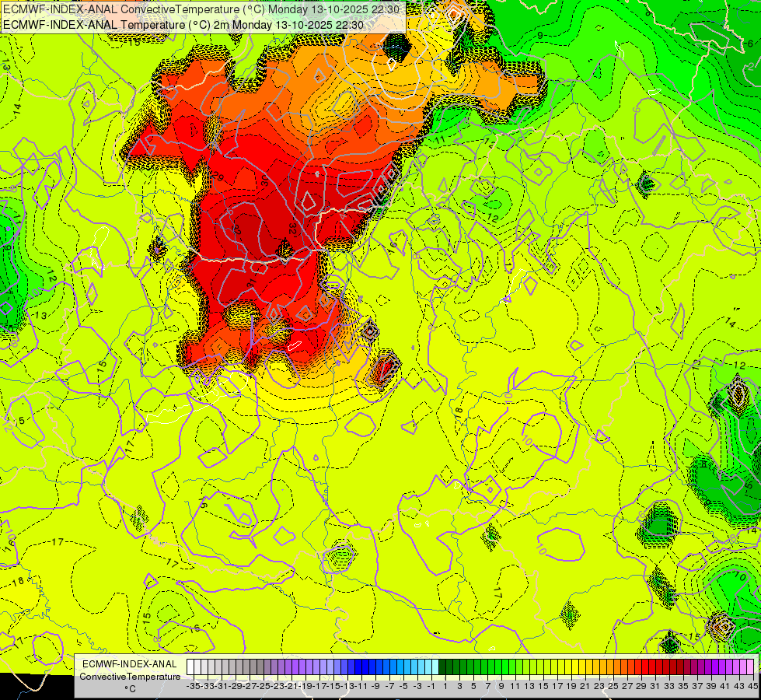Click the ConvectiveTemperature title line at top
Screen dimensions: 761x700
201,9
